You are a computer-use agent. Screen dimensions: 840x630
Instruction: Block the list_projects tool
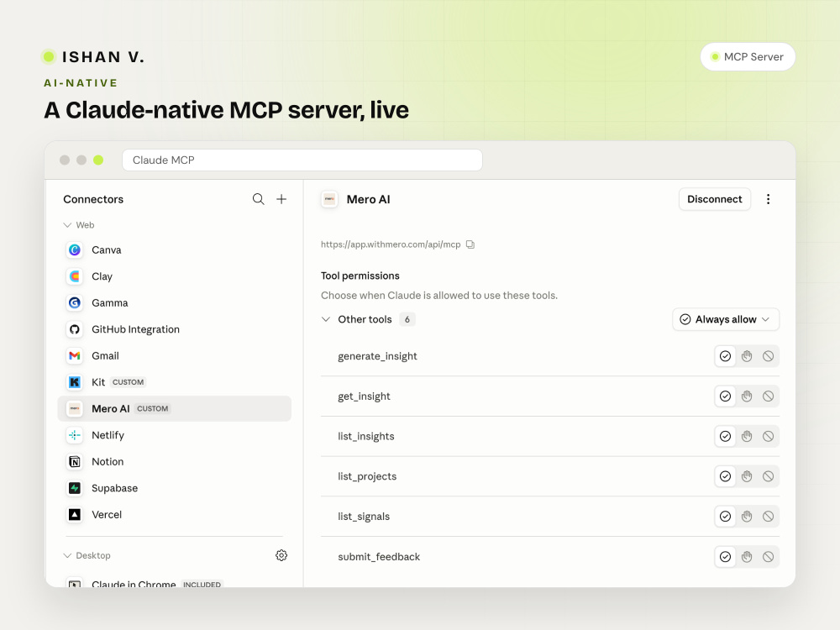click(769, 476)
